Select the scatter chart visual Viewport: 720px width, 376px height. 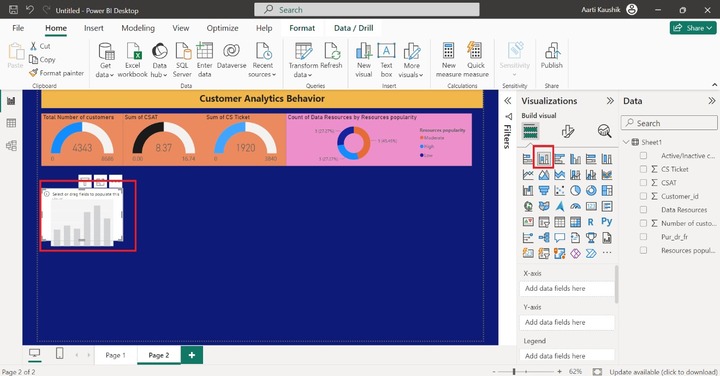pos(559,191)
